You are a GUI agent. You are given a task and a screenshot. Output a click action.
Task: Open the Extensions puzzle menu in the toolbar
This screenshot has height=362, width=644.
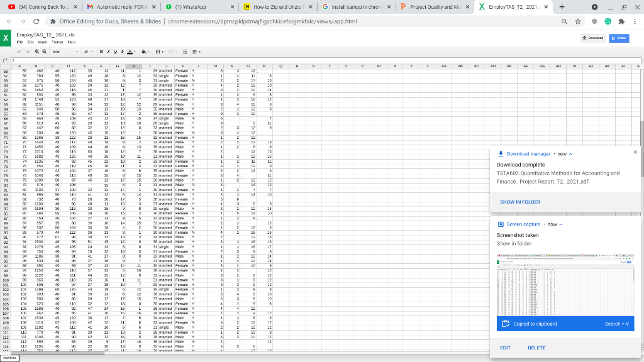point(621,21)
